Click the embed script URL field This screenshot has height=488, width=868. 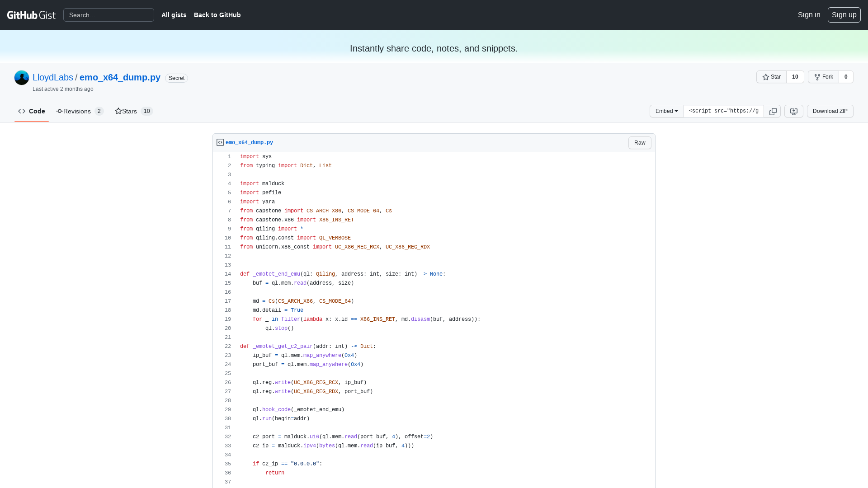pos(723,111)
